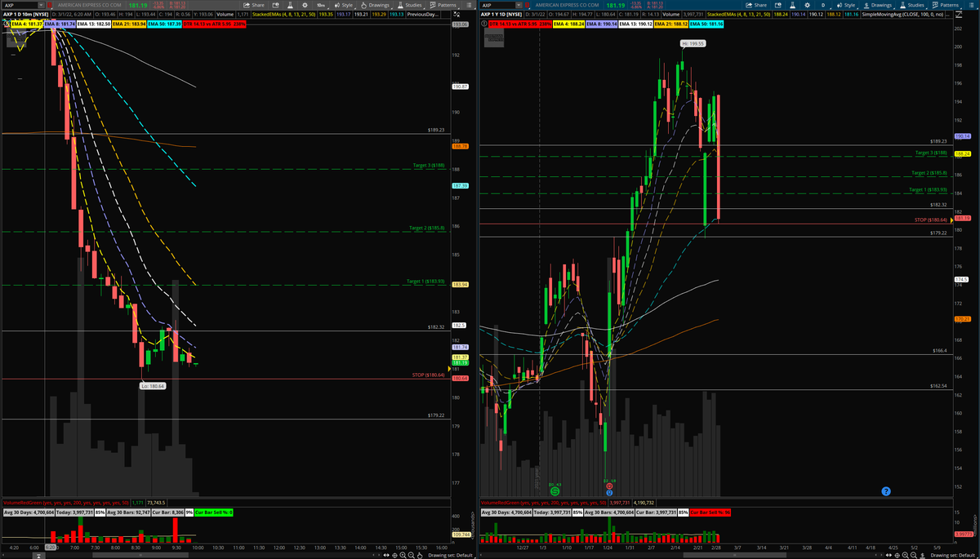Click the green dollar dividend marker on right chart
The image size is (980, 559).
[555, 491]
